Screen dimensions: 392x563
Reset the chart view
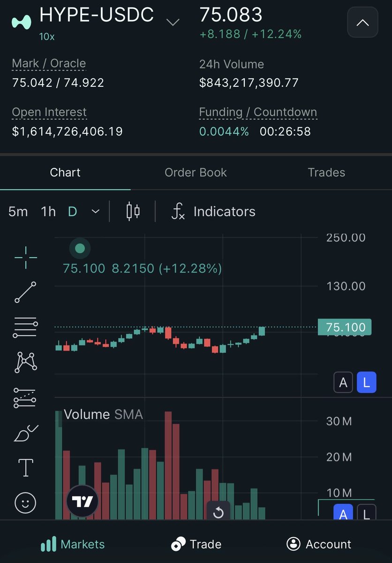(218, 512)
